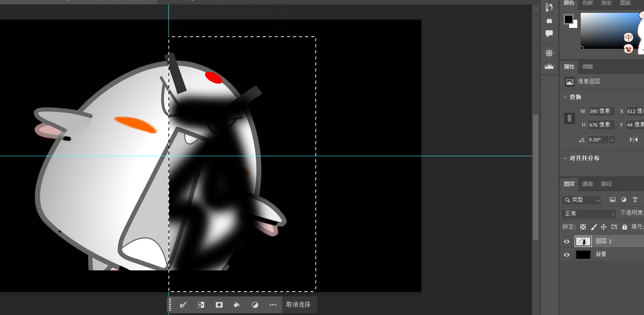Click the background color swatch
The image size is (644, 315).
574,25
